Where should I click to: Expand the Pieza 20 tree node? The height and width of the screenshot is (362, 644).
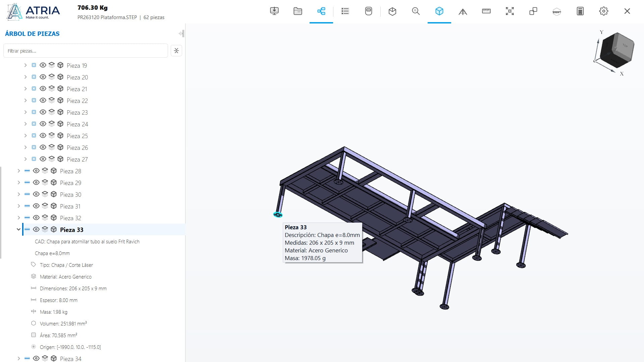(25, 77)
